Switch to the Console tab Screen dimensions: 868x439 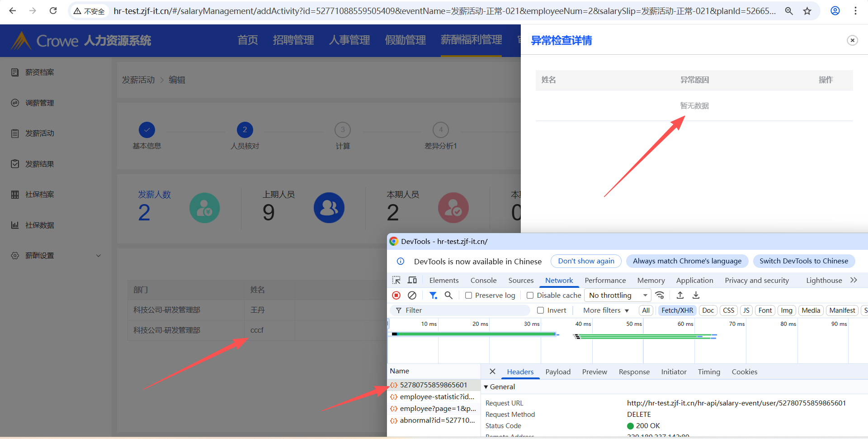(x=483, y=280)
